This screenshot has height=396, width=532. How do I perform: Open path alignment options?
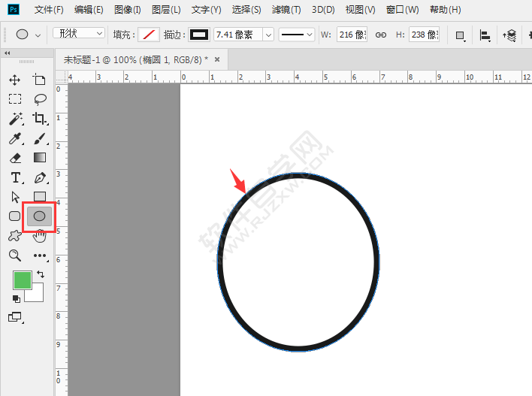point(485,35)
